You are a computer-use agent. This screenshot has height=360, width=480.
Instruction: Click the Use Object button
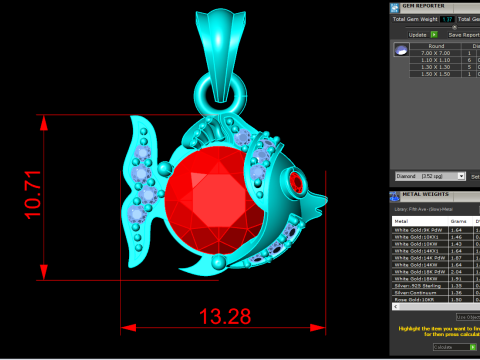pyautogui.click(x=468, y=317)
